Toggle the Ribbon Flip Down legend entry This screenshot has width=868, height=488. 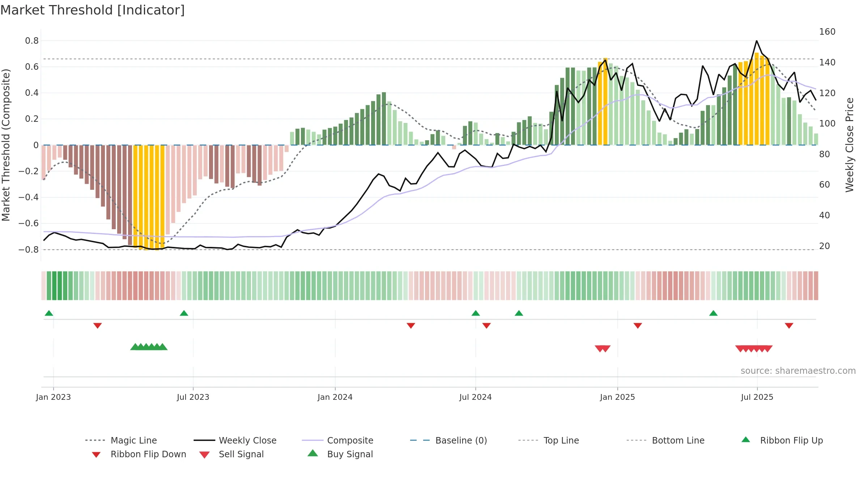(x=139, y=454)
